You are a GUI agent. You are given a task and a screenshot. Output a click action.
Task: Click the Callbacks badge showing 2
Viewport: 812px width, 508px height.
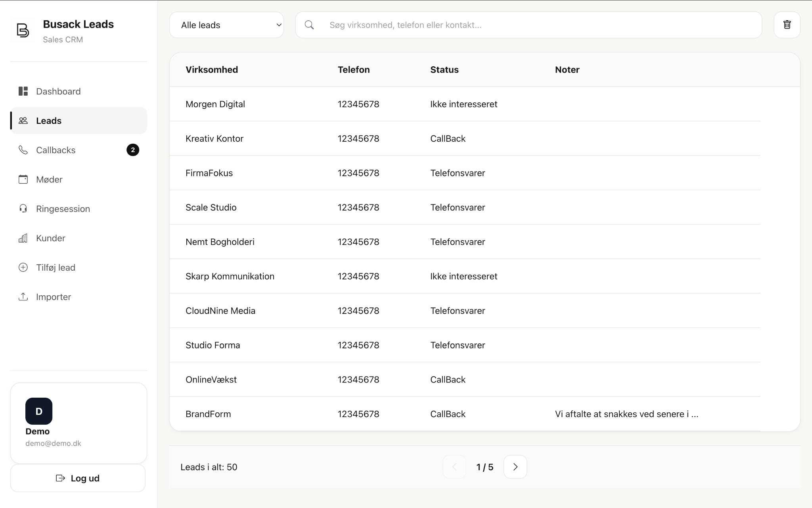(133, 150)
